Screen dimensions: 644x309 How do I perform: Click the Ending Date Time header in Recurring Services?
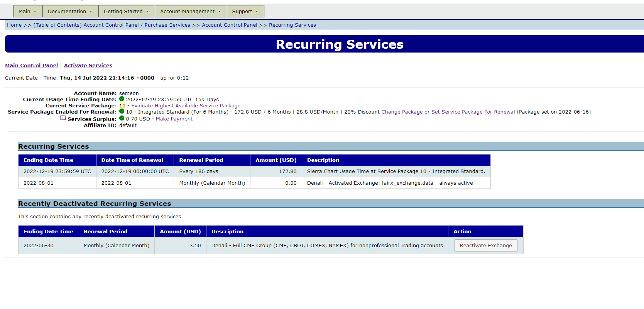click(57, 160)
